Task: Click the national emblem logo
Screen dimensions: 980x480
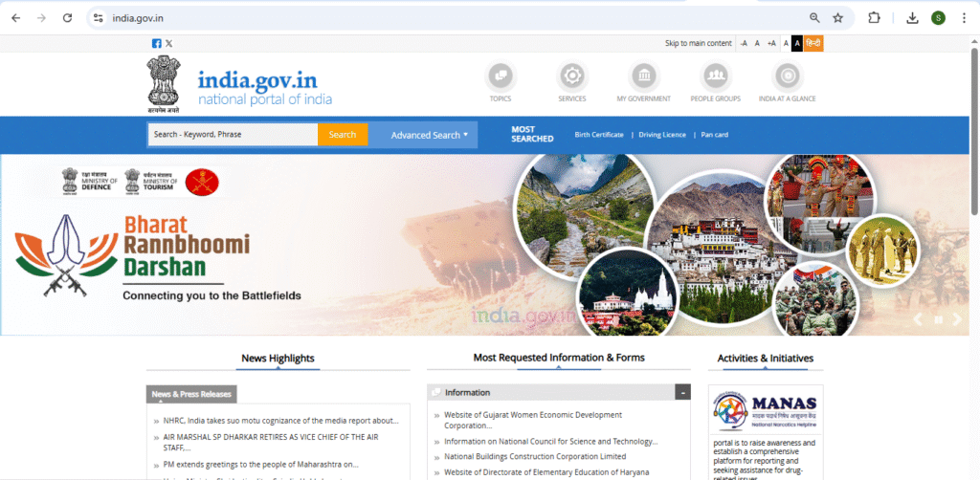Action: click(163, 84)
